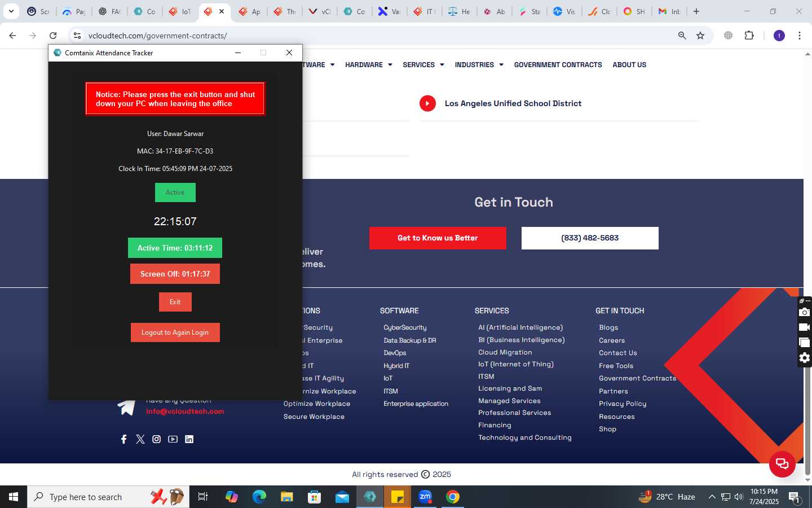Click the gallery icon on the side panel
Viewport: 812px width, 508px height.
(x=805, y=343)
